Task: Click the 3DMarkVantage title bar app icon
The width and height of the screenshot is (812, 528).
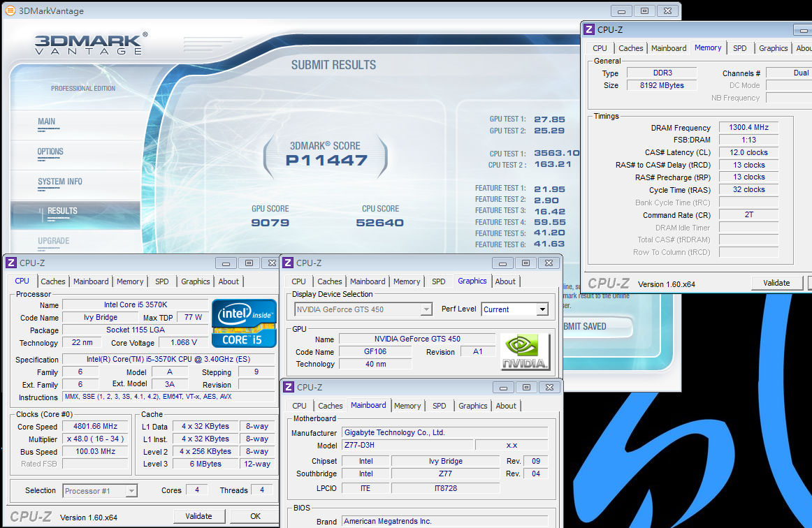Action: (10, 10)
